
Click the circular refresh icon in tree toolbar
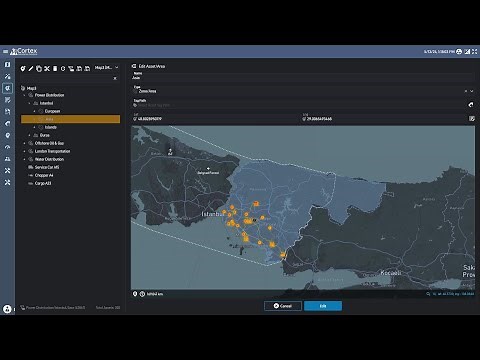63,68
